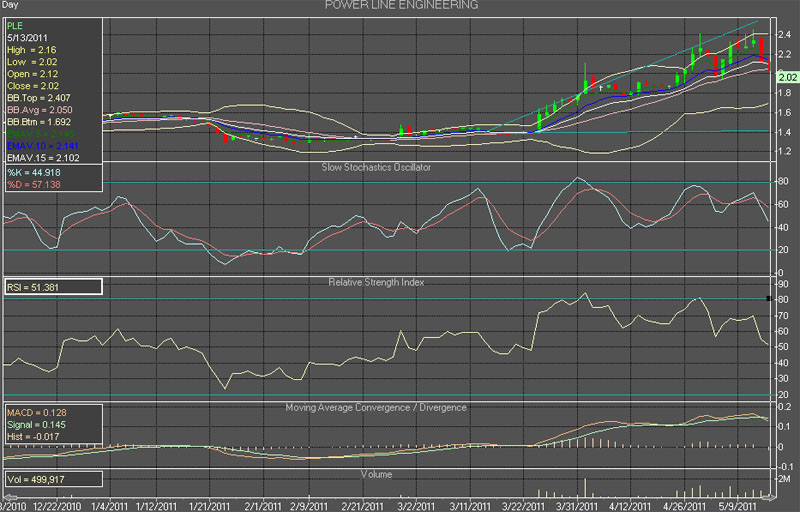Click the BB.Btm = 1.692 reading
This screenshot has width=800, height=512.
pyautogui.click(x=39, y=122)
